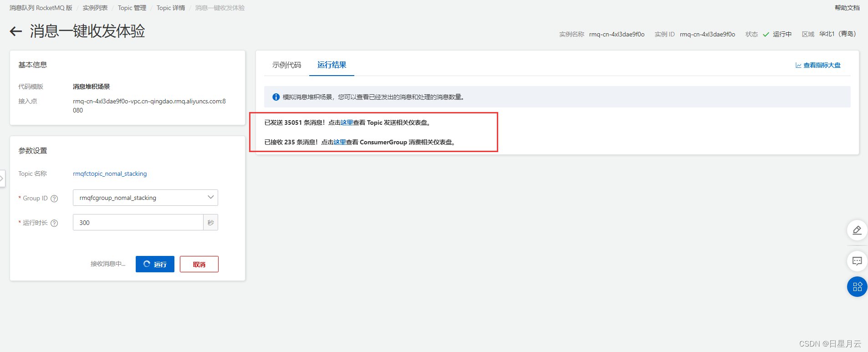This screenshot has height=352, width=868.
Task: Click the back arrow beside page title
Action: 16,31
